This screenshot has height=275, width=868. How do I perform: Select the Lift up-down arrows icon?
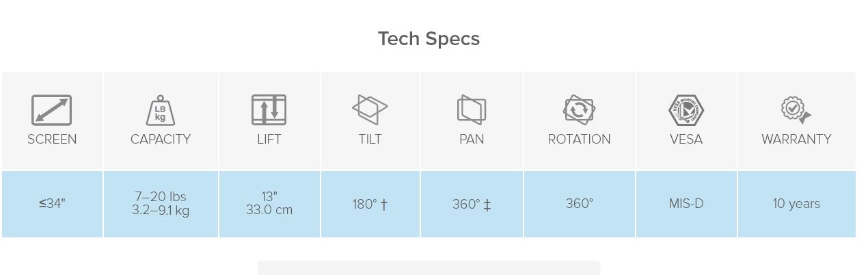click(269, 109)
